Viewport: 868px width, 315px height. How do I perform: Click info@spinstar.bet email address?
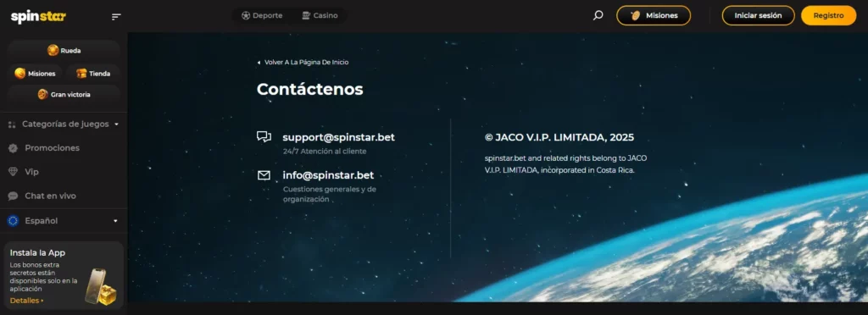tap(328, 175)
